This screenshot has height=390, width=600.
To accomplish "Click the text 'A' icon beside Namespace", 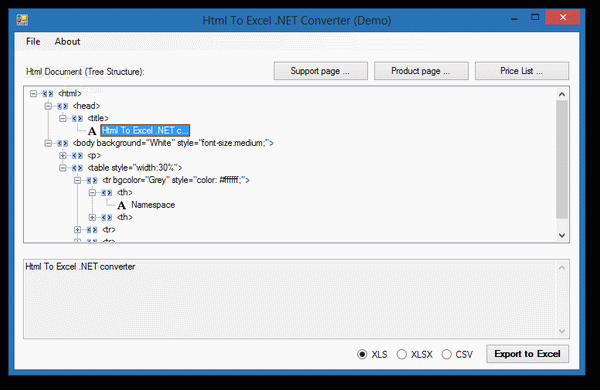I will point(122,205).
